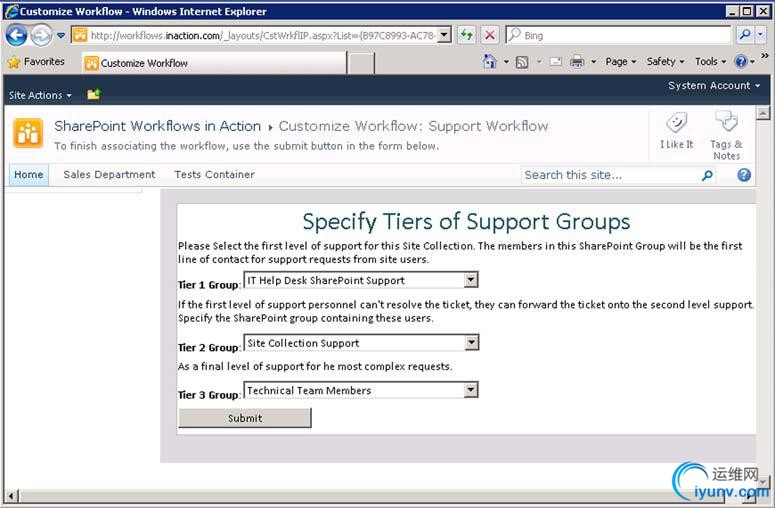Screen dimensions: 775x508
Task: Open the Tier 1 Group dropdown
Action: tap(361, 280)
